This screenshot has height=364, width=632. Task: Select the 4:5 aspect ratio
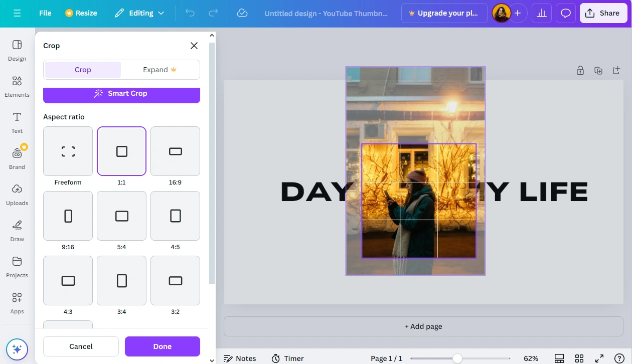(175, 216)
